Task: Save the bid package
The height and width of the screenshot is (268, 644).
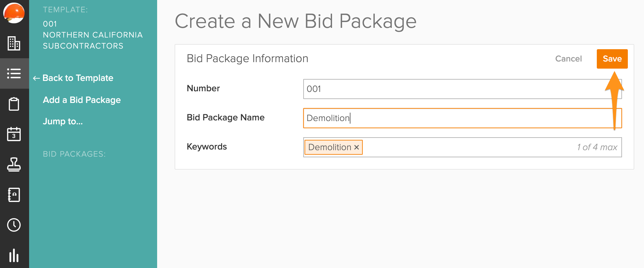Action: (612, 59)
